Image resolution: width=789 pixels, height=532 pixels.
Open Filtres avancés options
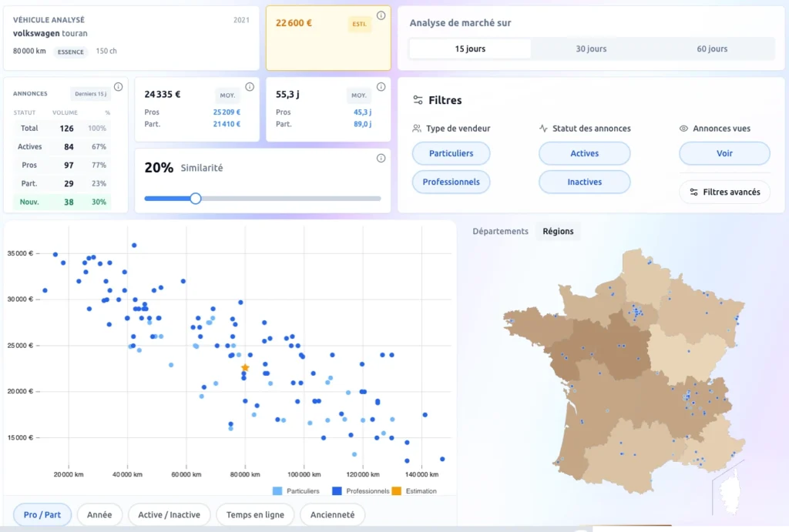724,192
